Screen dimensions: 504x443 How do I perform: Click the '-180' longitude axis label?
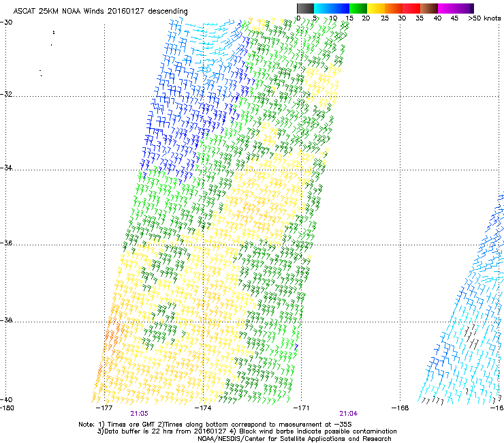pos(7,408)
